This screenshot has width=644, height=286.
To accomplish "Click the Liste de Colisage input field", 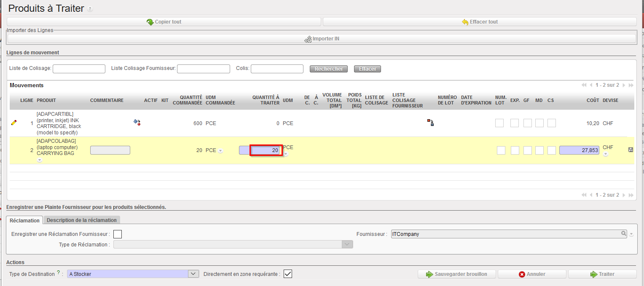I will click(x=79, y=69).
